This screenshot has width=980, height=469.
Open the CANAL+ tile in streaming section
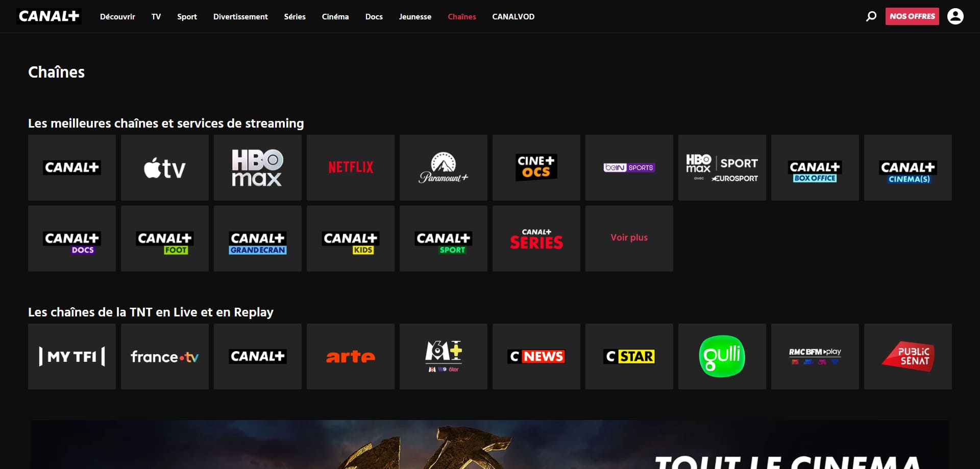point(72,167)
